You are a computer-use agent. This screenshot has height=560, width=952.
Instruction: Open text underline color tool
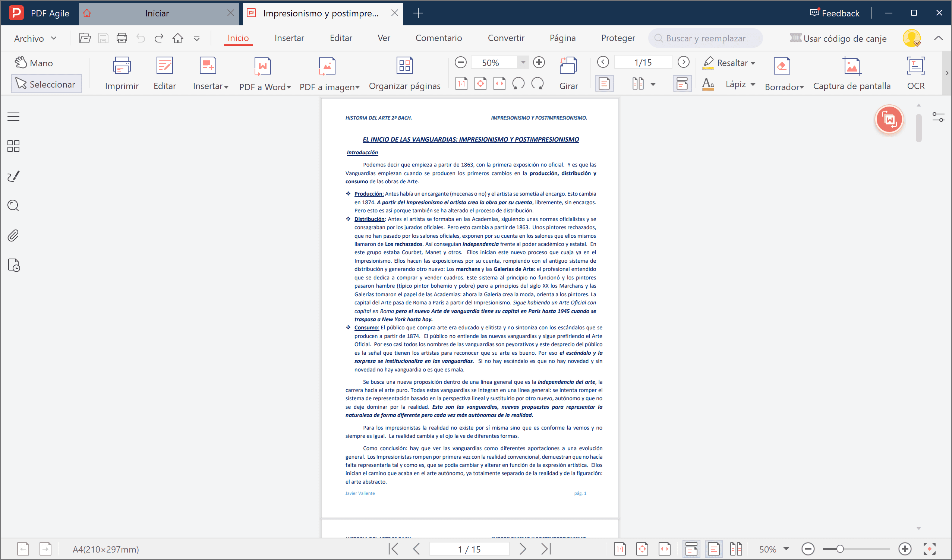tap(708, 84)
